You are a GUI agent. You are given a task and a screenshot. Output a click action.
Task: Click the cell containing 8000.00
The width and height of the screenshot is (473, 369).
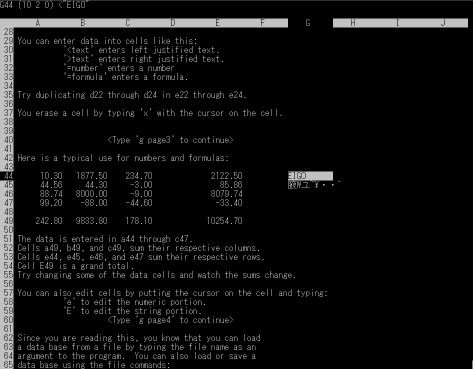pyautogui.click(x=92, y=194)
